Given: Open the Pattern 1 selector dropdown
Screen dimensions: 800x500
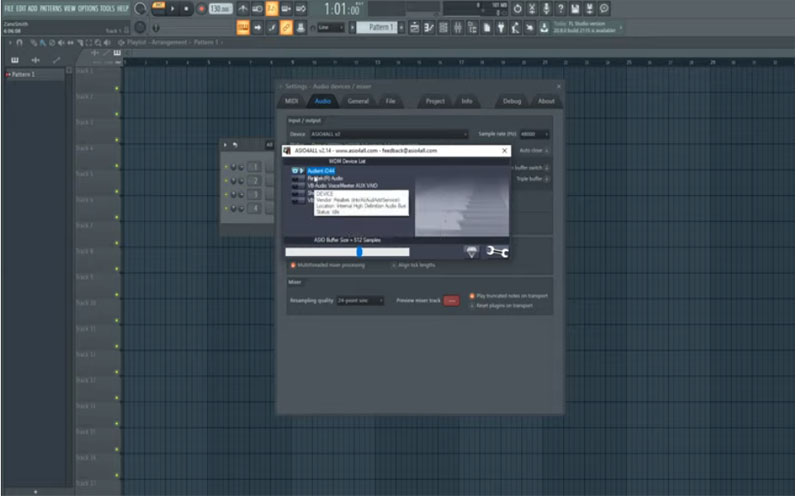Looking at the screenshot, I should click(377, 28).
